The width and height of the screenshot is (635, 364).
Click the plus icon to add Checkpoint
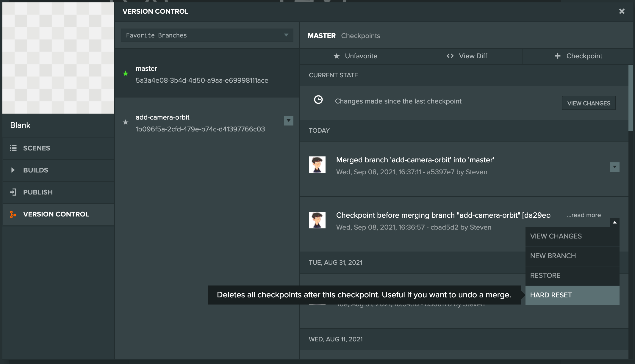point(557,56)
